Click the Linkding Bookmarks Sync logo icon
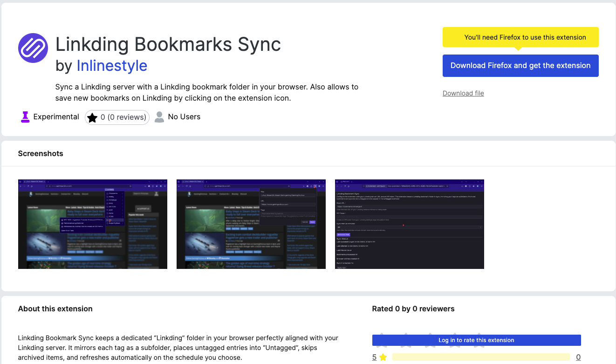 (x=33, y=48)
